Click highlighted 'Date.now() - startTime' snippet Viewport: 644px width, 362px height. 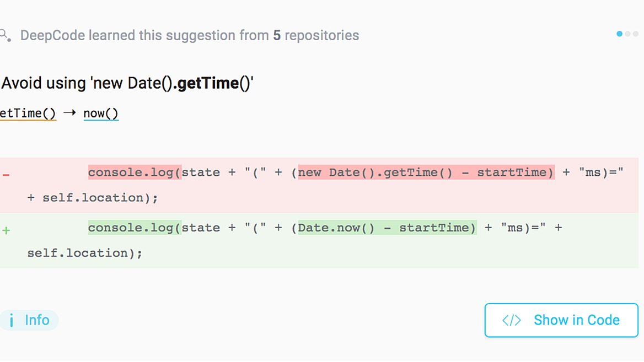point(387,228)
